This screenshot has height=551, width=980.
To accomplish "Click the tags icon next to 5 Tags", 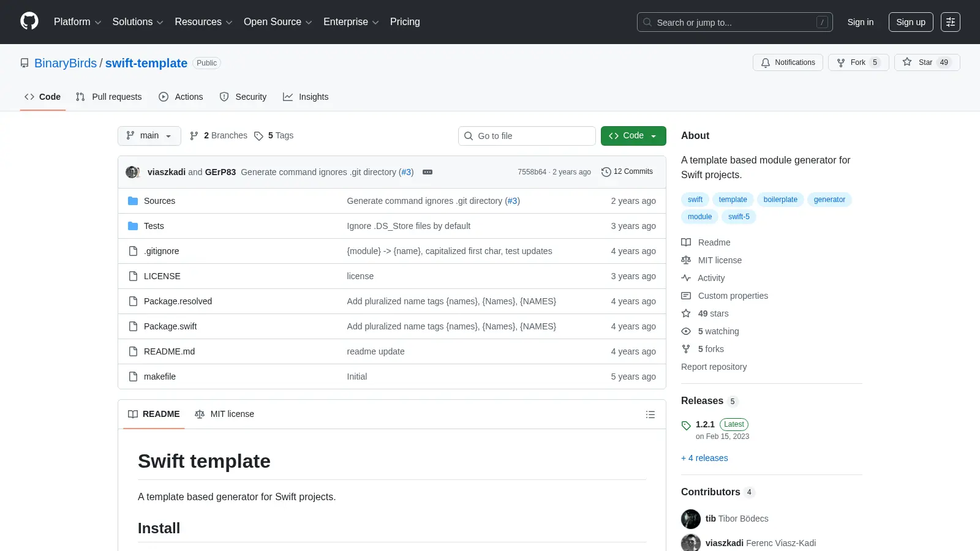I will (x=258, y=136).
